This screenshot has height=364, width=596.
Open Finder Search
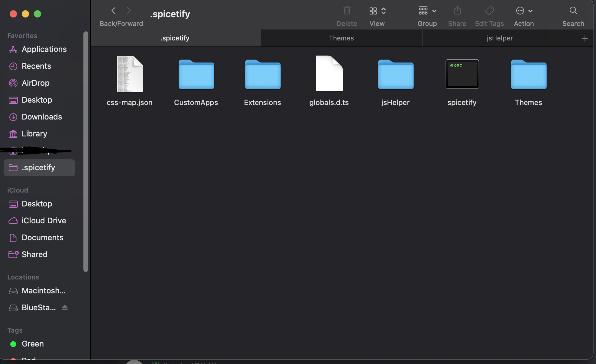coord(573,11)
